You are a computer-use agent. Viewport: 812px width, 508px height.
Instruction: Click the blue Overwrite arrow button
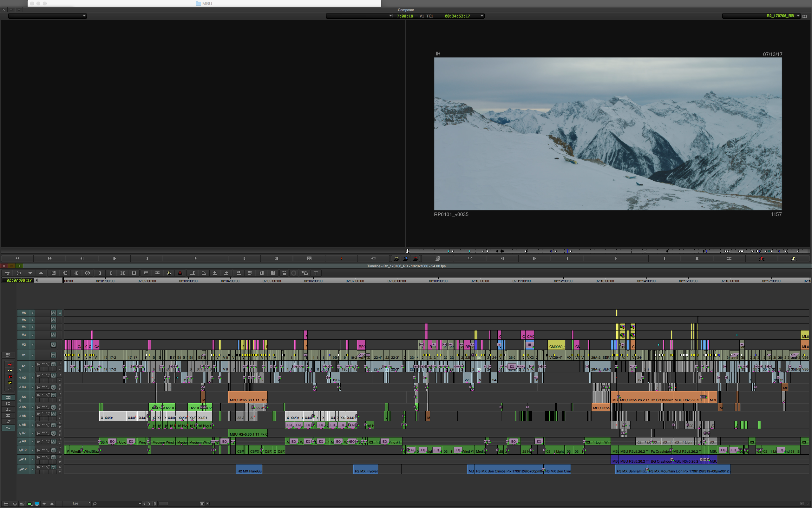[x=406, y=258]
